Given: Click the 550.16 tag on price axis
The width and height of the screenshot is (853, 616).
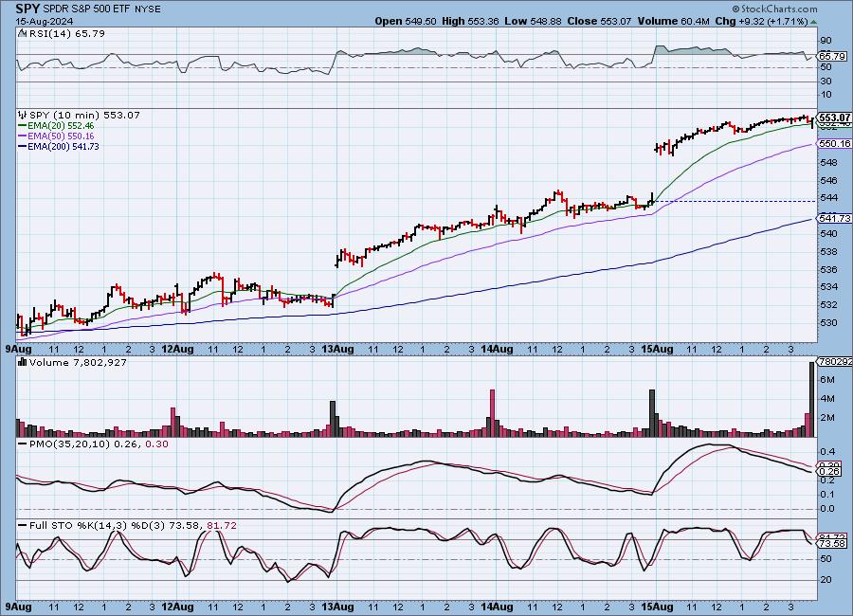Looking at the screenshot, I should pos(835,144).
